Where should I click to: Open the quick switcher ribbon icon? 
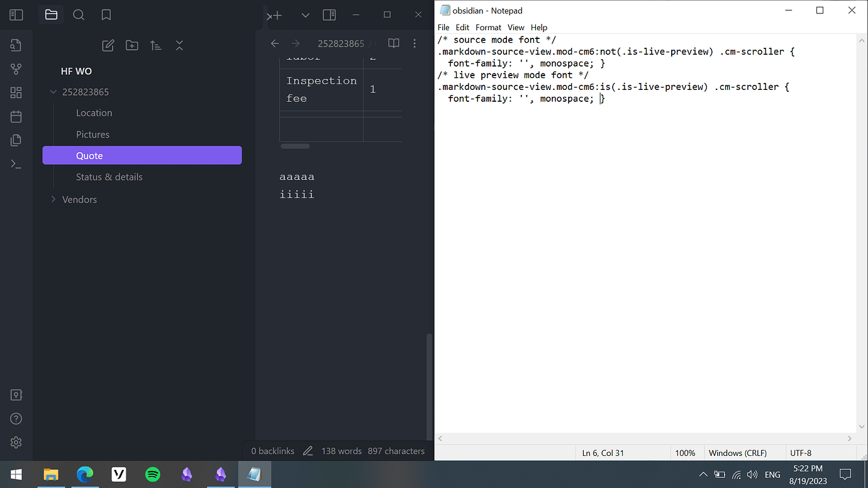tap(16, 45)
